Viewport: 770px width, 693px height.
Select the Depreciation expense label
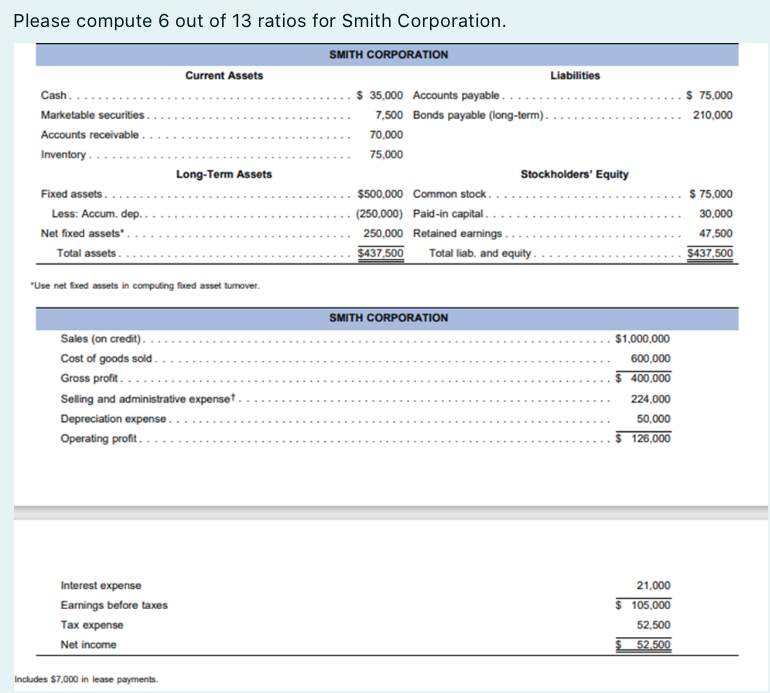tap(113, 419)
